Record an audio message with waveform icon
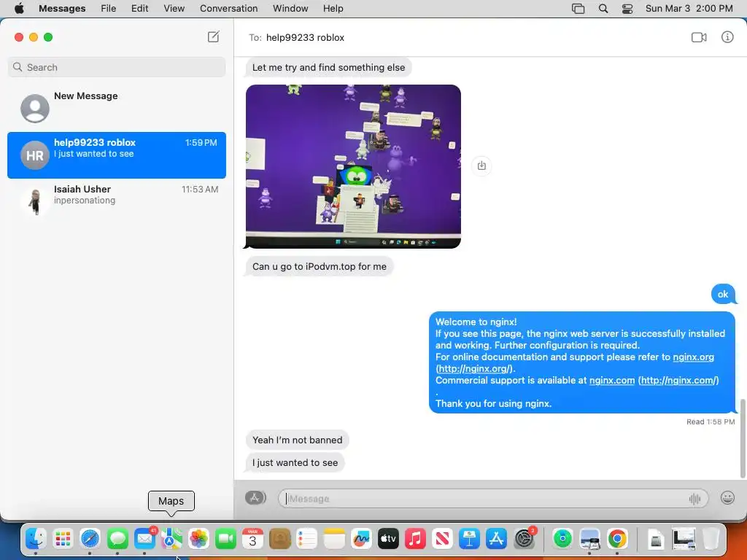The height and width of the screenshot is (560, 747). click(x=694, y=499)
